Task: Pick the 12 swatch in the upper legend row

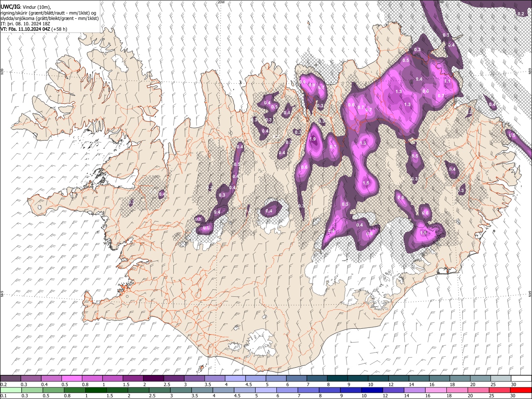Action: pos(399,379)
